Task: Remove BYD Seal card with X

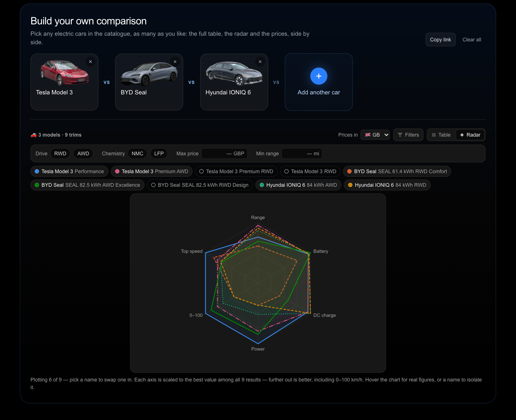Action: click(x=175, y=62)
